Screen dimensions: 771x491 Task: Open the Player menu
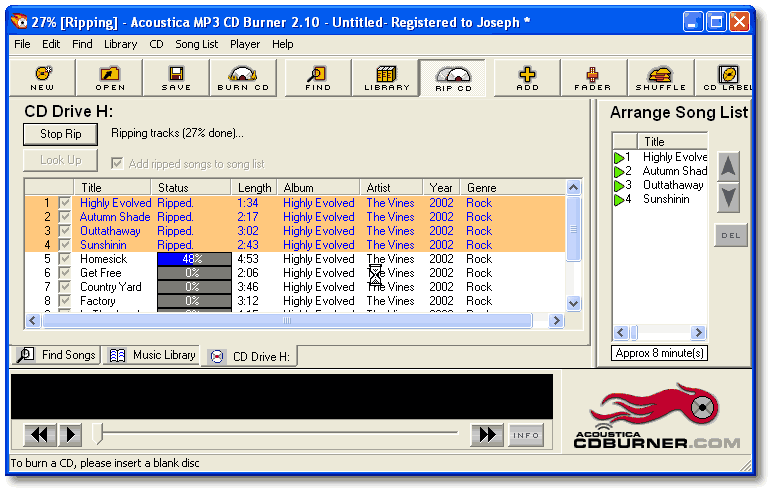[245, 44]
